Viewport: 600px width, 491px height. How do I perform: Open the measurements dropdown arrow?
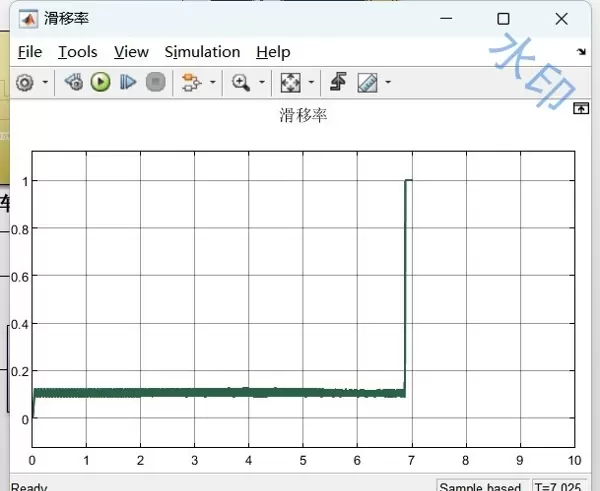(x=388, y=84)
